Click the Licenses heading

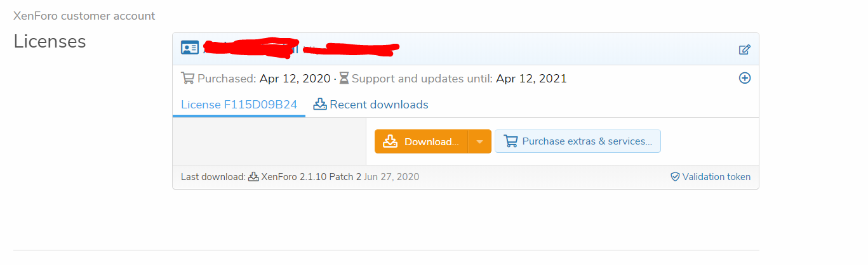click(x=50, y=41)
